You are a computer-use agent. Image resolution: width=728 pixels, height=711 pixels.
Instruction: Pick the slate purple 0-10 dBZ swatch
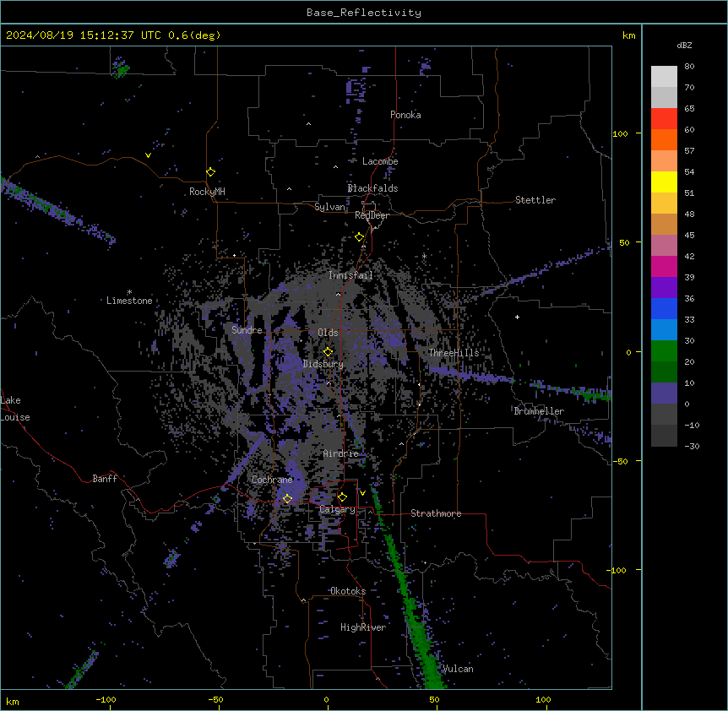664,393
